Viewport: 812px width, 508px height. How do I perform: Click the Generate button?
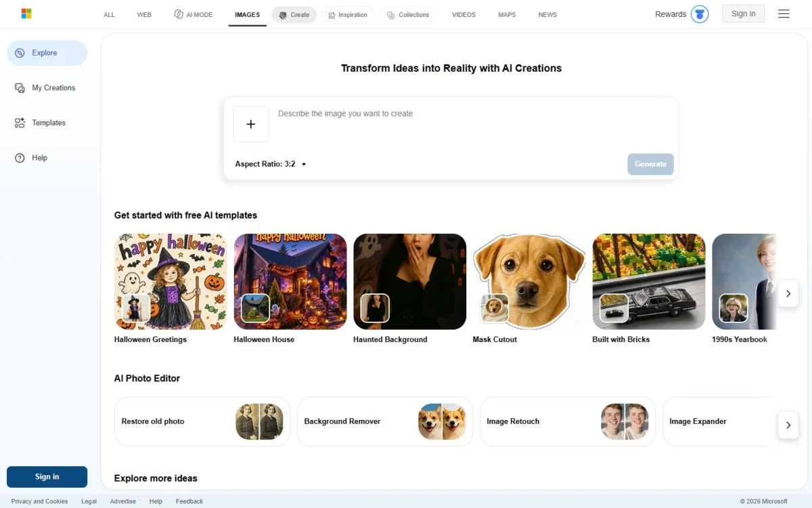(650, 164)
